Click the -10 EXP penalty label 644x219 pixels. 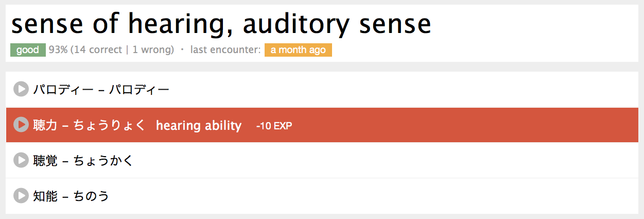(x=274, y=126)
